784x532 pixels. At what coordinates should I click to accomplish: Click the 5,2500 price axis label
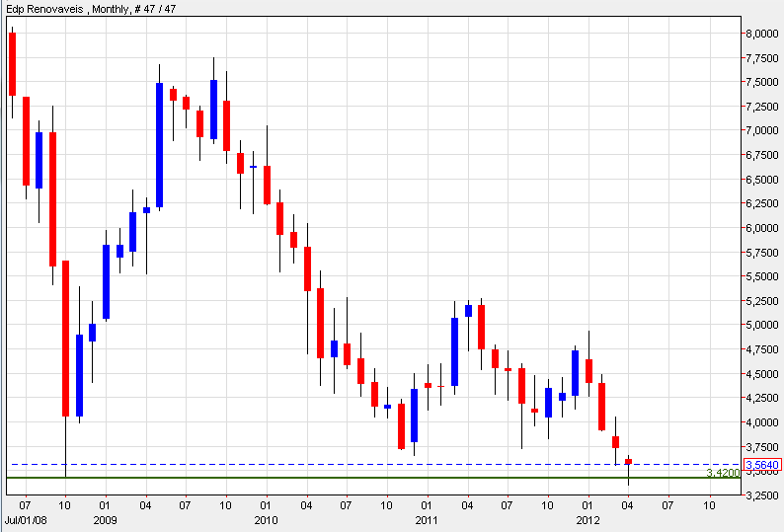(762, 301)
